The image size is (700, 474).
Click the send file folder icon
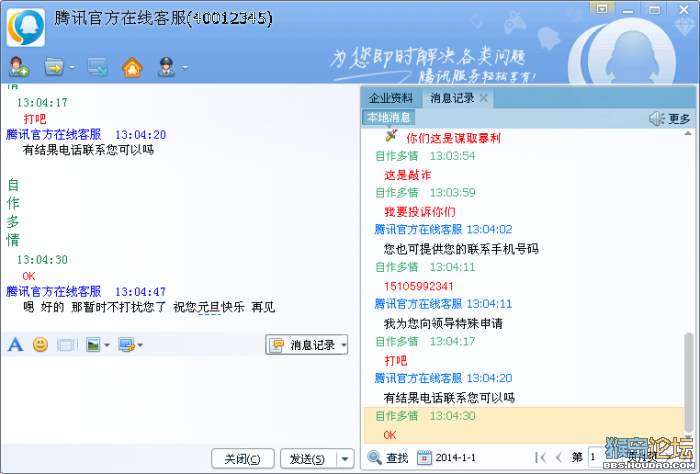[x=54, y=67]
